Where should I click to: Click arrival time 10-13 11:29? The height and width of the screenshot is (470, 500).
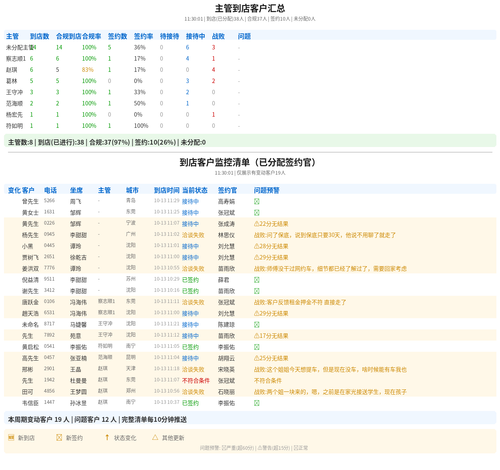[167, 201]
